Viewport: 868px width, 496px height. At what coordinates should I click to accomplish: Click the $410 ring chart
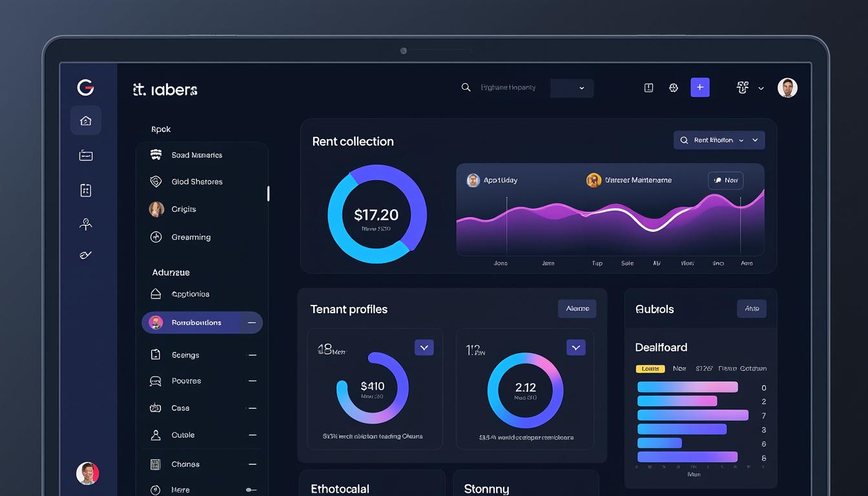(x=373, y=387)
